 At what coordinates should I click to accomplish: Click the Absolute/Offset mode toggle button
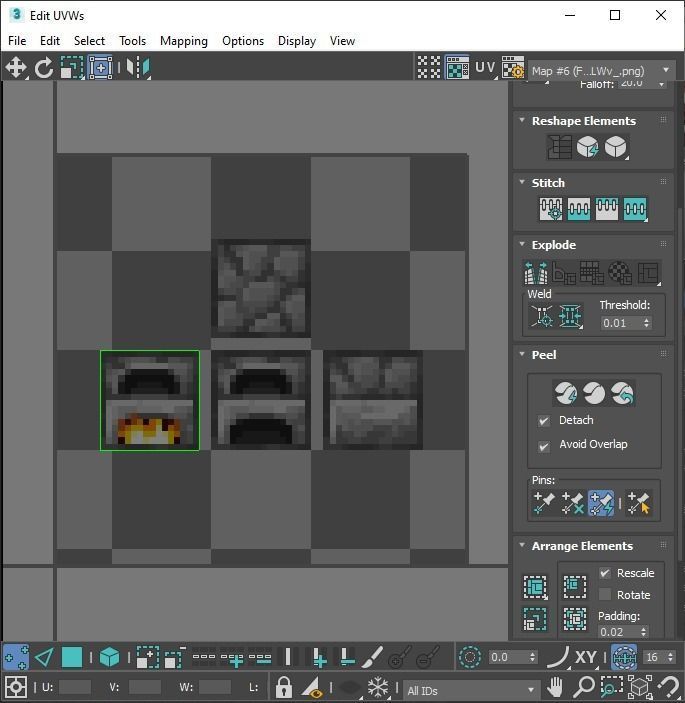coord(16,687)
